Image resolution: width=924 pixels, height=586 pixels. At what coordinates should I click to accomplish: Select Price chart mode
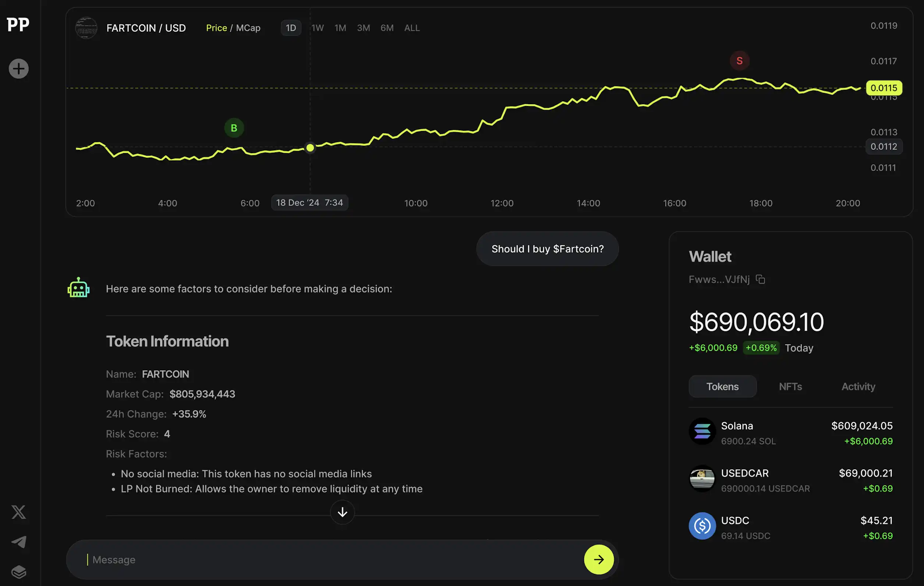[216, 28]
